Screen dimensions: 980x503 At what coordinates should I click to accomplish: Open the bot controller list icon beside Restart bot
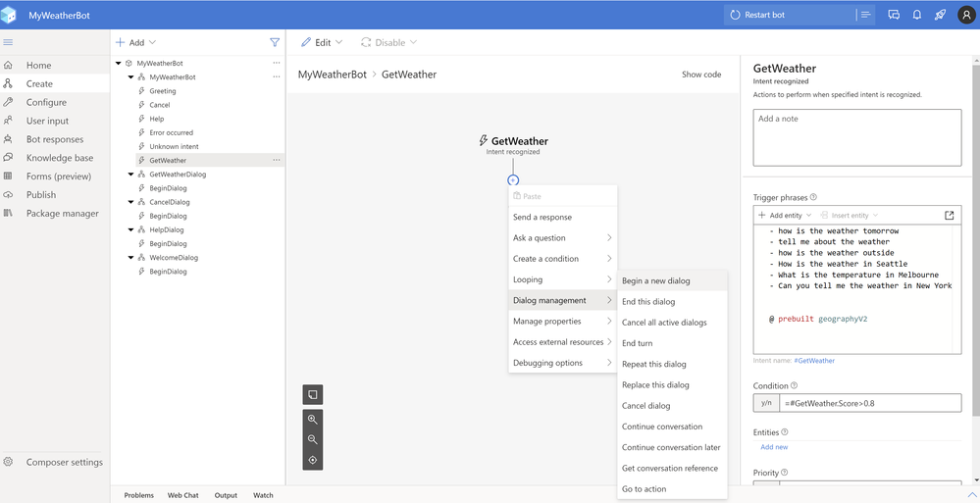865,15
